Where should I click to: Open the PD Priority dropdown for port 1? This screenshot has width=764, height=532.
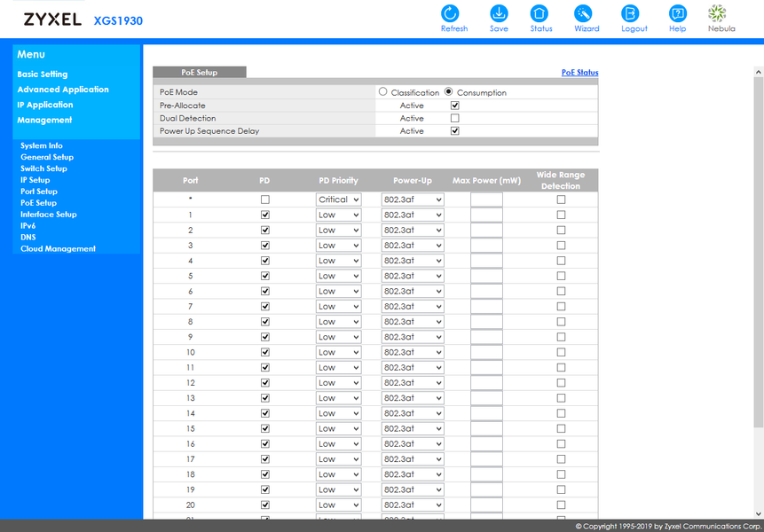click(x=339, y=215)
